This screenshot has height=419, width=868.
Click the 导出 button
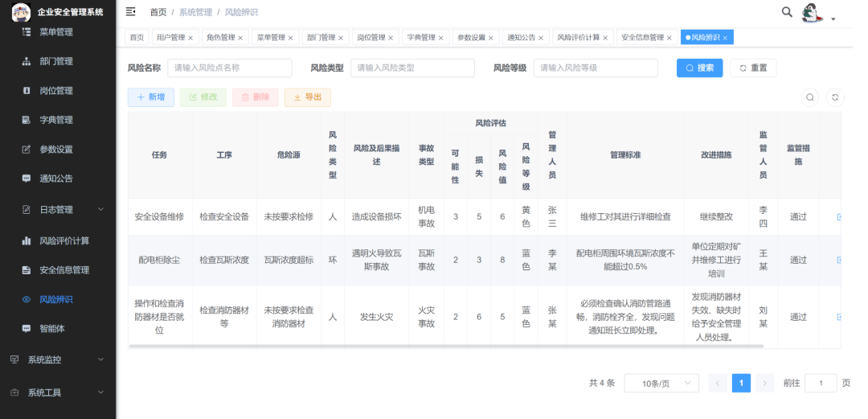[x=308, y=97]
